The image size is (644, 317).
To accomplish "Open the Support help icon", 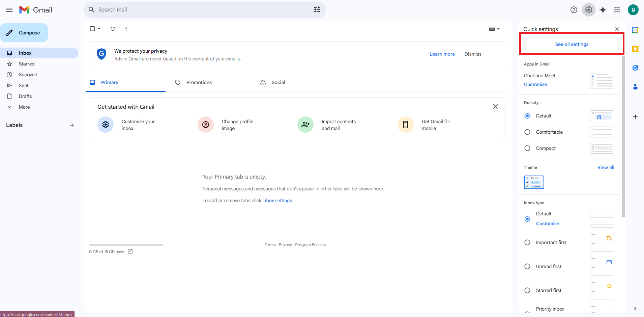I will point(574,10).
